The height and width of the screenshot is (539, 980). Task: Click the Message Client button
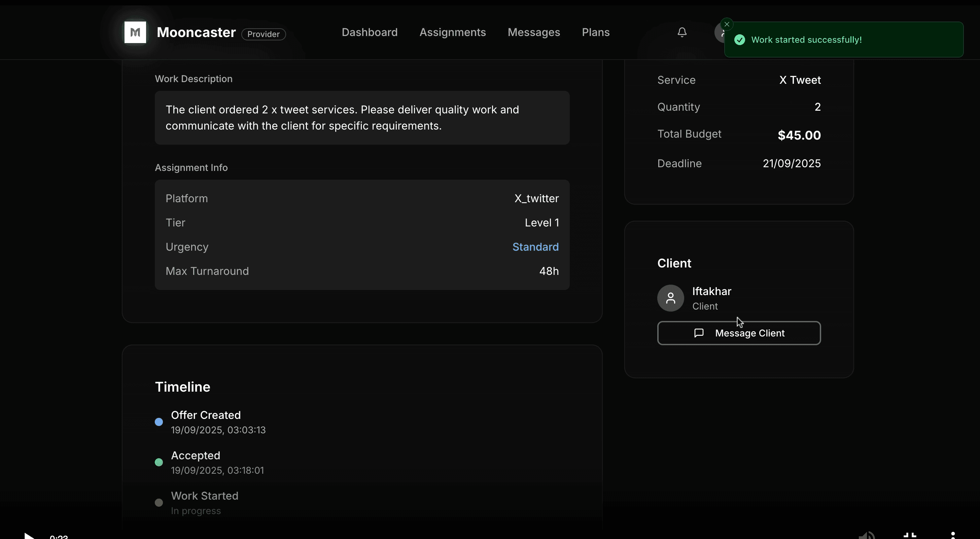tap(738, 333)
